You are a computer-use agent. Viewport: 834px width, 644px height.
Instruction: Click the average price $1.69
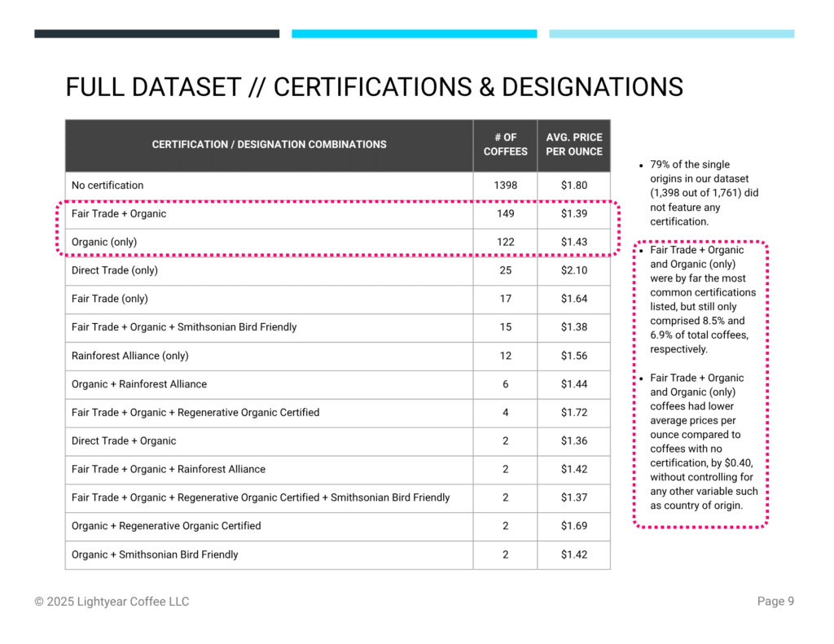574,526
